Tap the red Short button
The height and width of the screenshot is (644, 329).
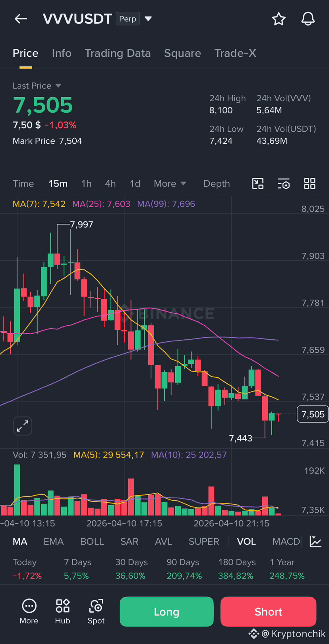(268, 611)
